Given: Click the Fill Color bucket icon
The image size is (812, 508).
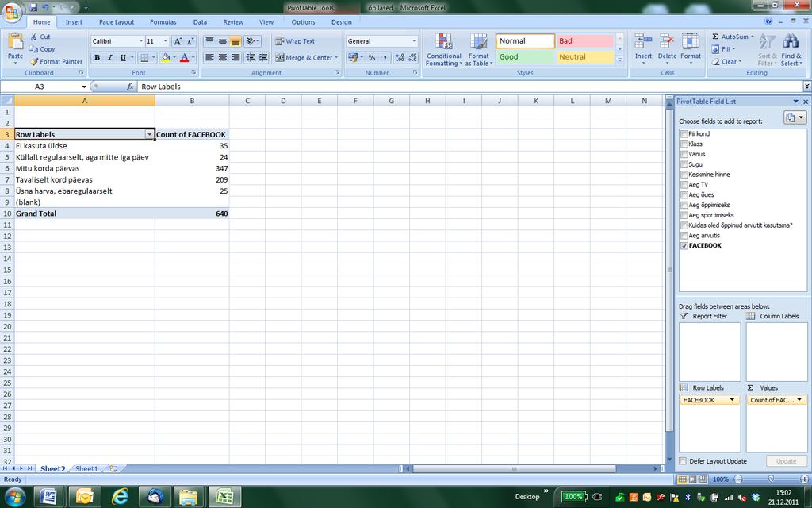Looking at the screenshot, I should tap(165, 57).
